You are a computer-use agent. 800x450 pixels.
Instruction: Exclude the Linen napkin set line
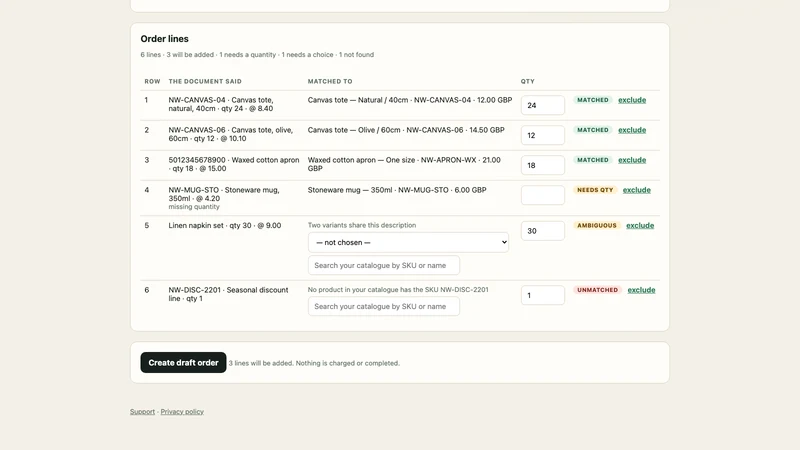coord(640,226)
